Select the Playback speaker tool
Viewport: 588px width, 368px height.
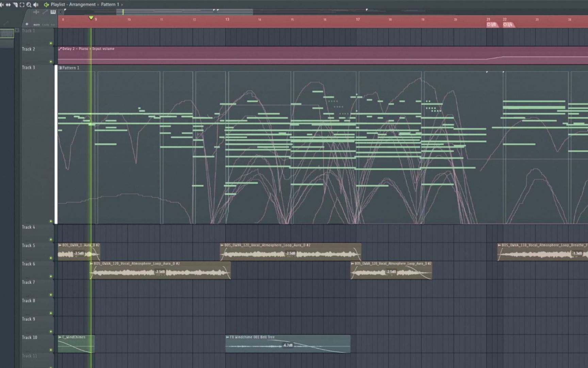pyautogui.click(x=35, y=5)
